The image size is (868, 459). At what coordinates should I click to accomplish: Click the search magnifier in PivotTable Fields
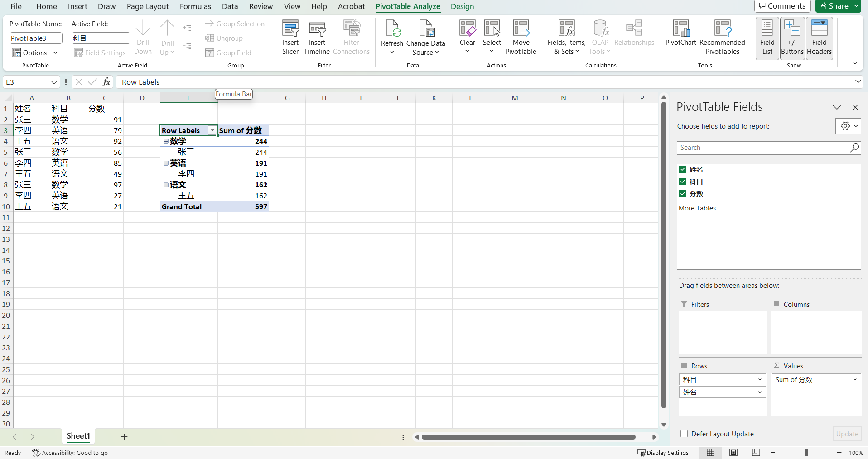[x=854, y=148]
